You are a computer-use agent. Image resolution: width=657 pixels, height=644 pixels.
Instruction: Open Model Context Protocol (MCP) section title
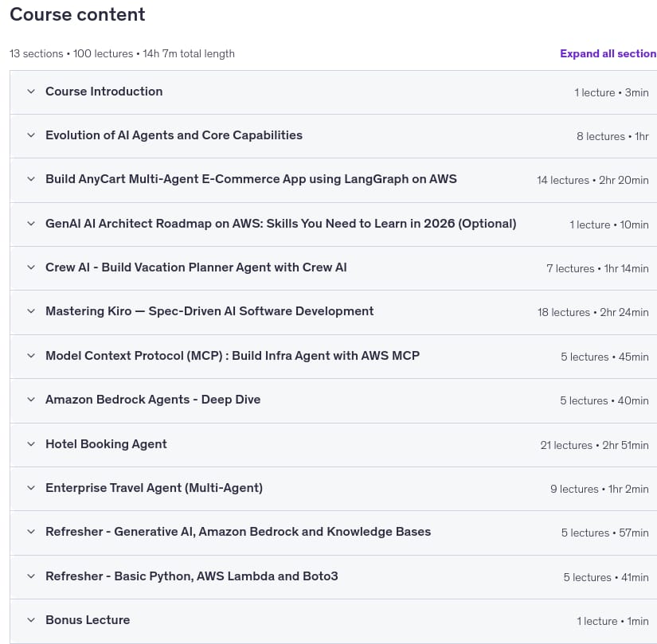pyautogui.click(x=233, y=356)
